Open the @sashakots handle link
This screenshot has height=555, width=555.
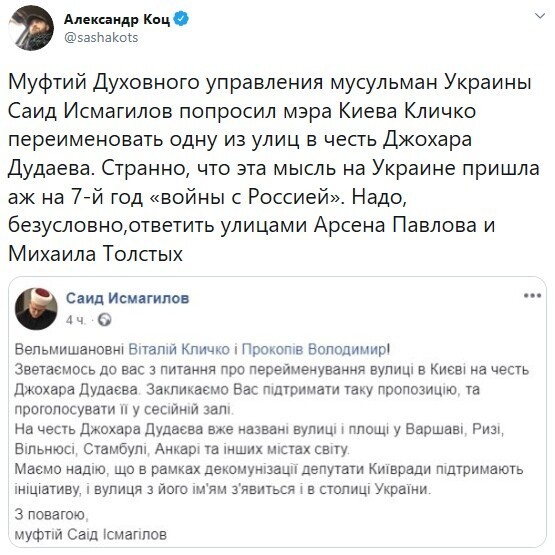point(101,38)
